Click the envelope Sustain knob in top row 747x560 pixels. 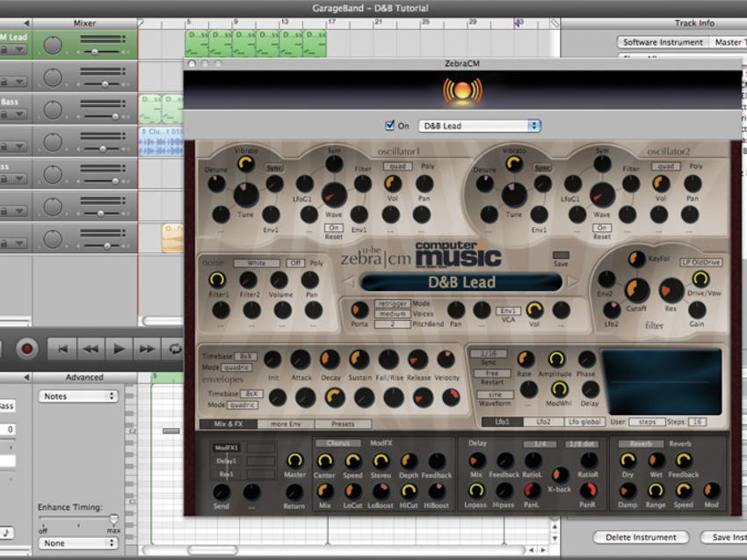tap(359, 360)
